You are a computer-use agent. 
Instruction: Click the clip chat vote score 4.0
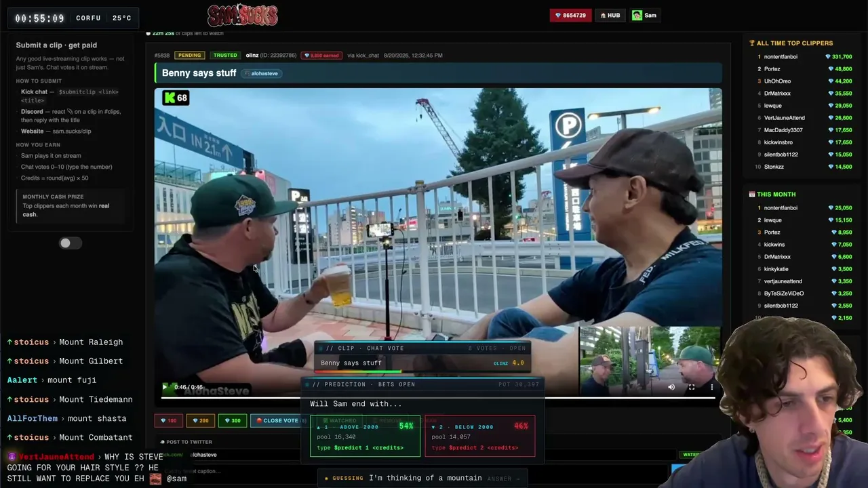point(517,363)
